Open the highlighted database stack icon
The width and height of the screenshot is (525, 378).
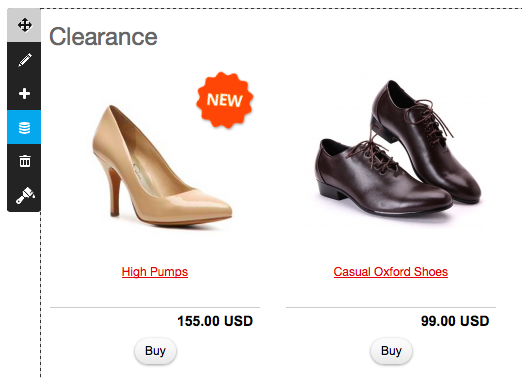[x=24, y=127]
